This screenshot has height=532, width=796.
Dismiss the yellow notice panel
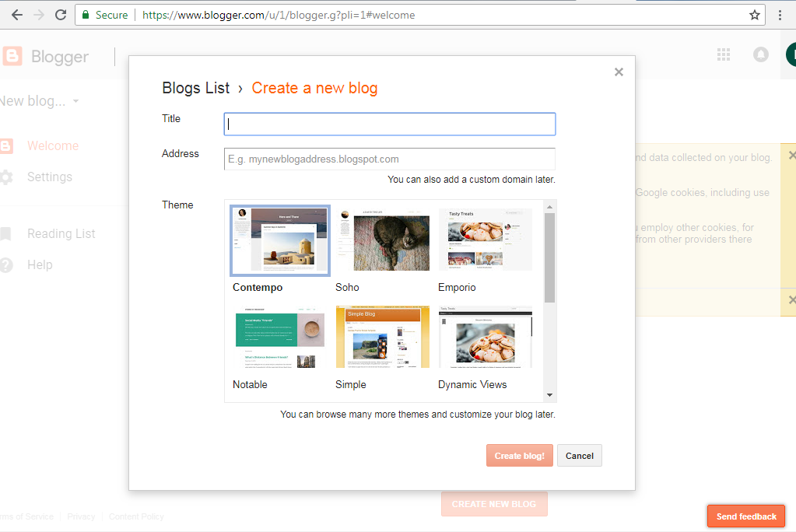tap(791, 155)
